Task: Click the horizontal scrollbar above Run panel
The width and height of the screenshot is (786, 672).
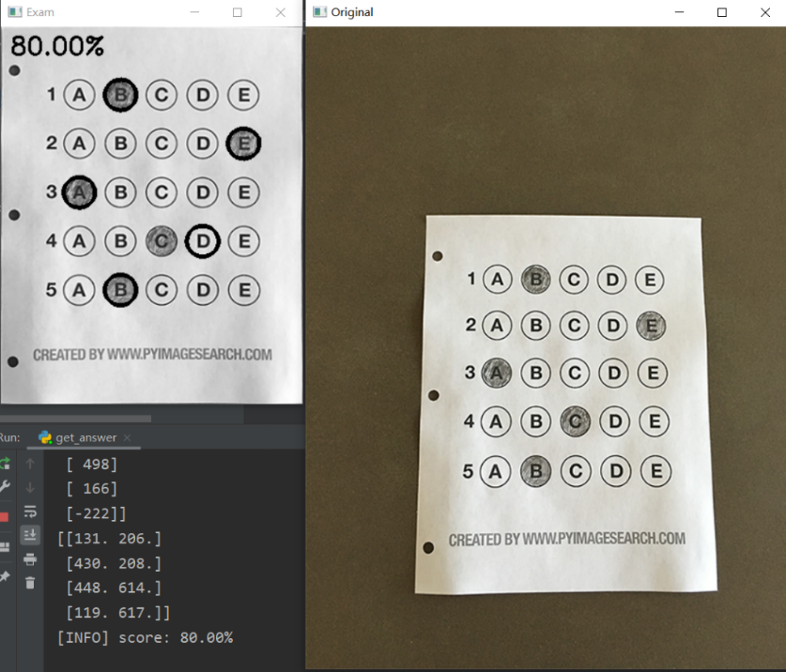Action: point(76,419)
